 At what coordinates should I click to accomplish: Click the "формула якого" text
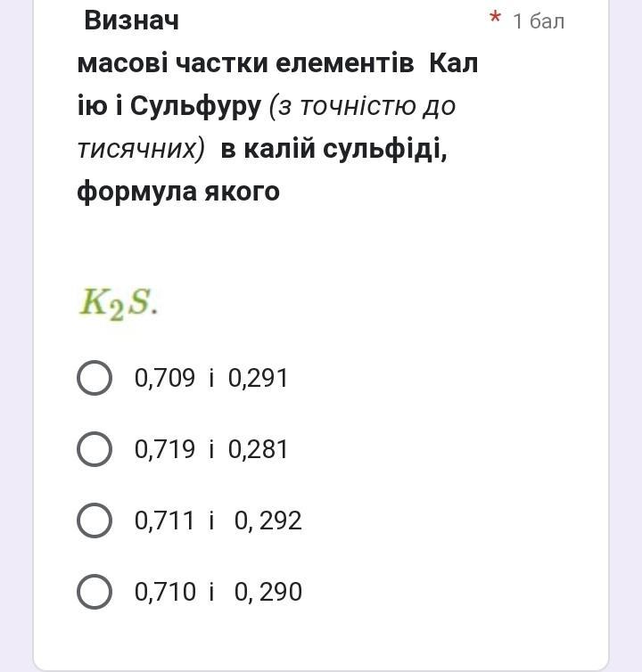(178, 191)
